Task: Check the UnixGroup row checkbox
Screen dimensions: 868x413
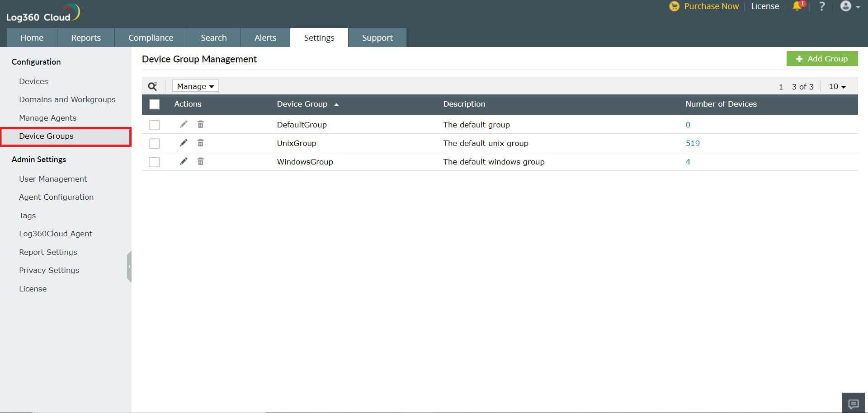Action: [x=155, y=143]
